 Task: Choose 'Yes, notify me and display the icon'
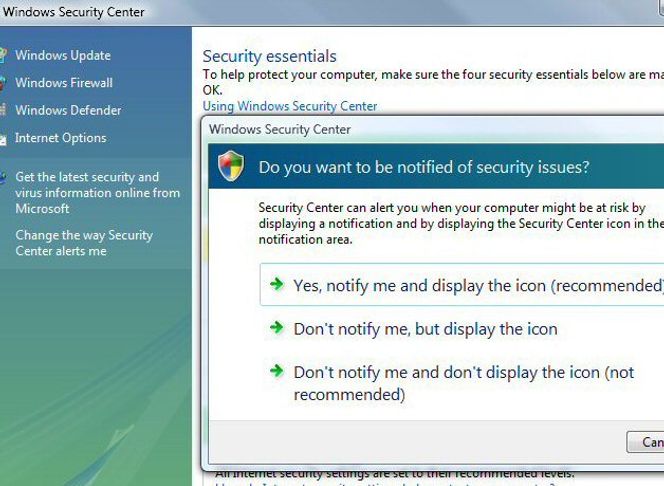[x=462, y=284]
